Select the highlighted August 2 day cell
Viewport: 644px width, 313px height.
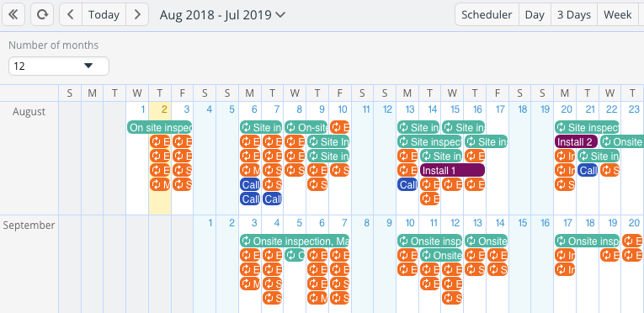pos(160,158)
